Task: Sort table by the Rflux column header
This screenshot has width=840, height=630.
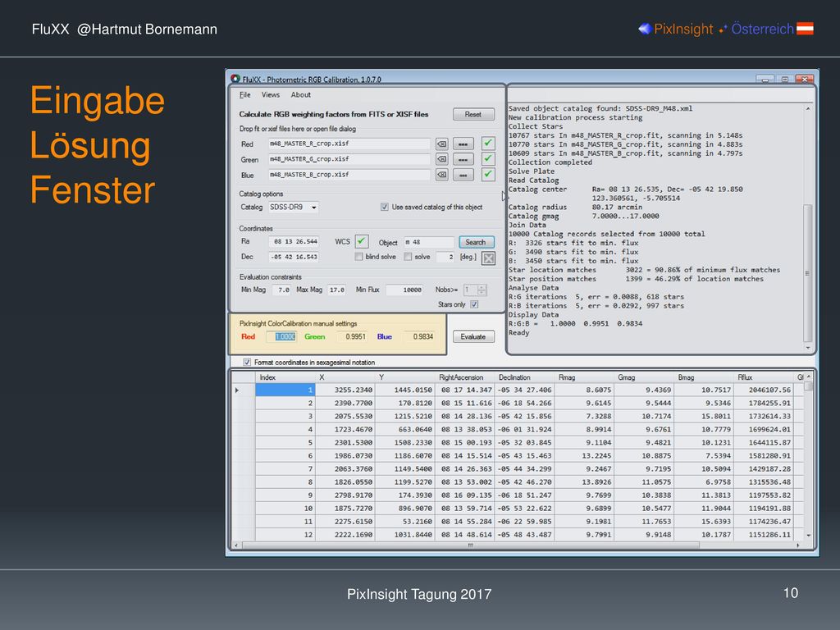Action: (x=764, y=377)
